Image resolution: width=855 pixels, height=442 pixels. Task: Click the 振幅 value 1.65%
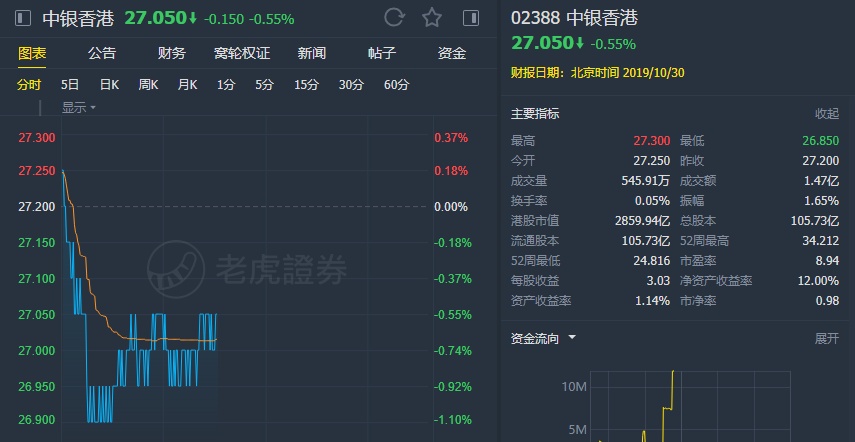pyautogui.click(x=822, y=201)
